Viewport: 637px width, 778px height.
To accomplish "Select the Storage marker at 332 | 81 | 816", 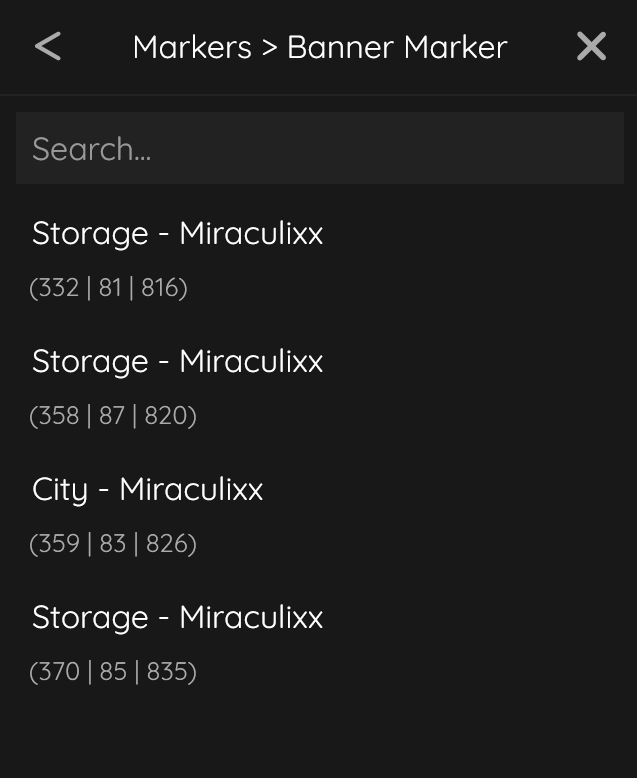I will coord(177,234).
